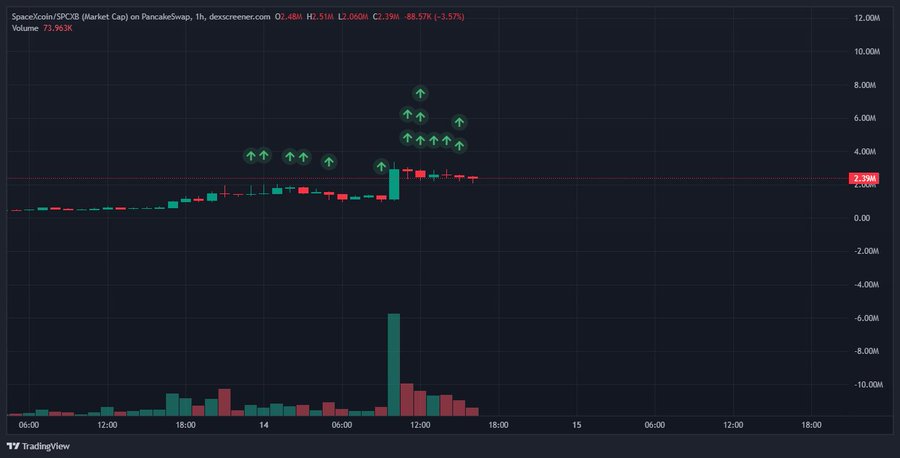Click the date label 15 on time axis
Viewport: 900px width, 458px height.
click(x=577, y=425)
